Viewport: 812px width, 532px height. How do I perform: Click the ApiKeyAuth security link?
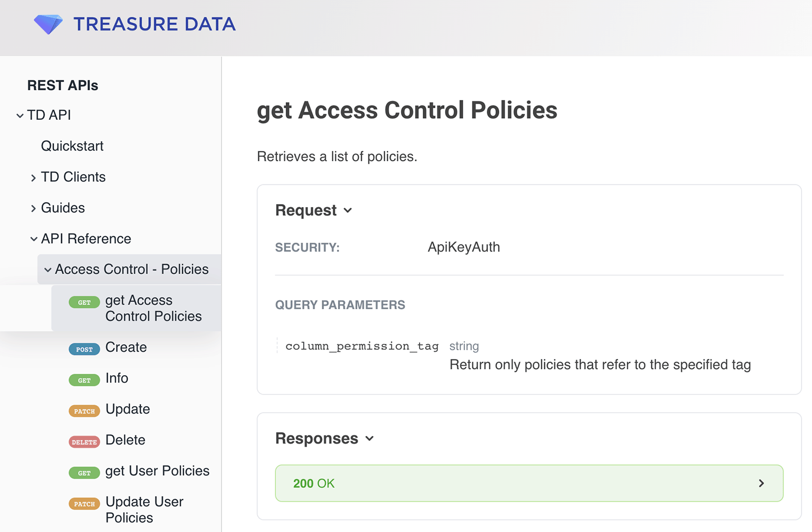click(464, 247)
